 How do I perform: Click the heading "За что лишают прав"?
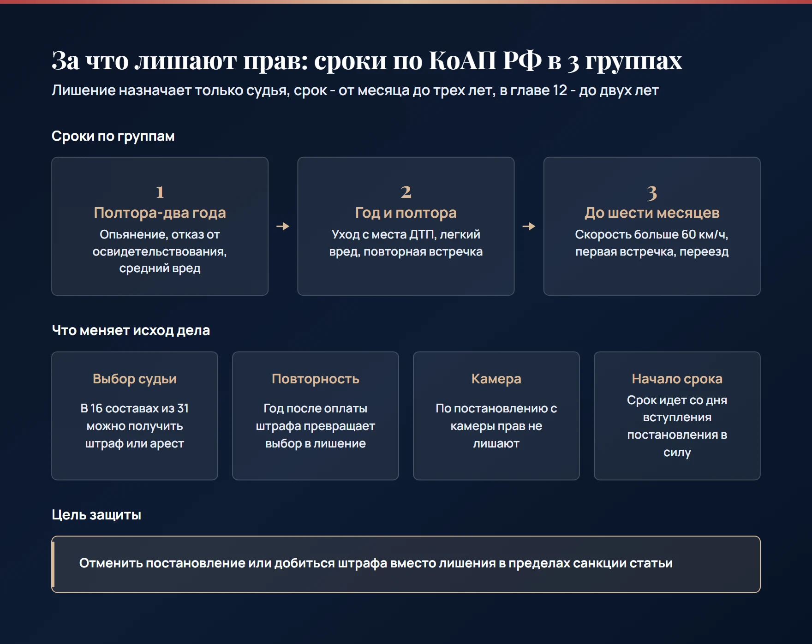[x=367, y=60]
